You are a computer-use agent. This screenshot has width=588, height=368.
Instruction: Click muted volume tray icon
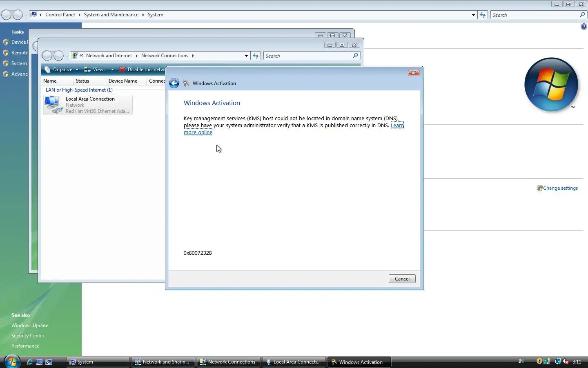566,361
